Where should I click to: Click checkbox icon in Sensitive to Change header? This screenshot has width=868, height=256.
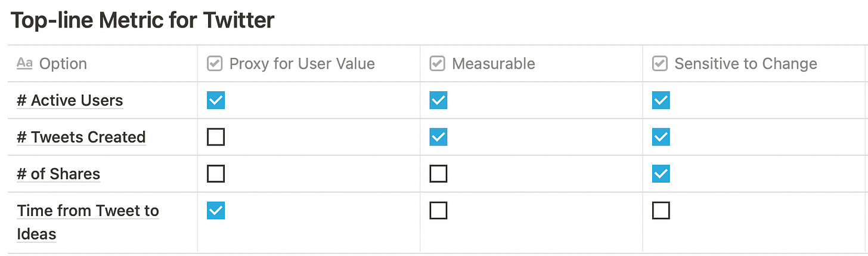(660, 64)
